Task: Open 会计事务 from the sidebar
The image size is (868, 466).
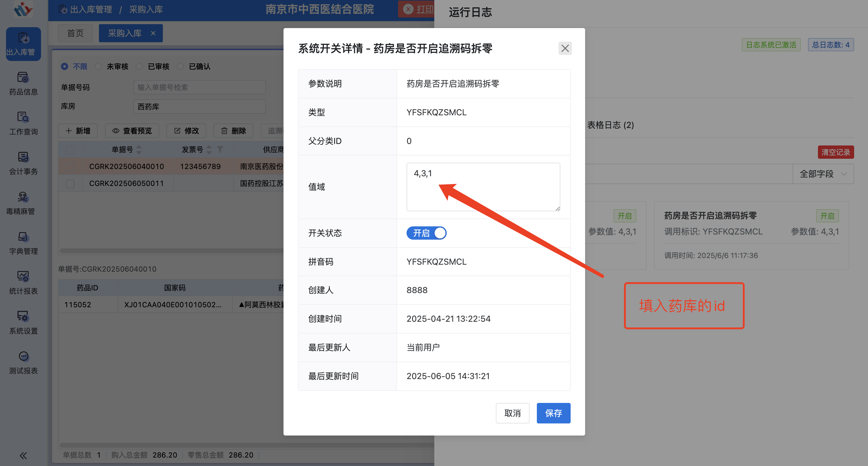Action: pyautogui.click(x=23, y=163)
